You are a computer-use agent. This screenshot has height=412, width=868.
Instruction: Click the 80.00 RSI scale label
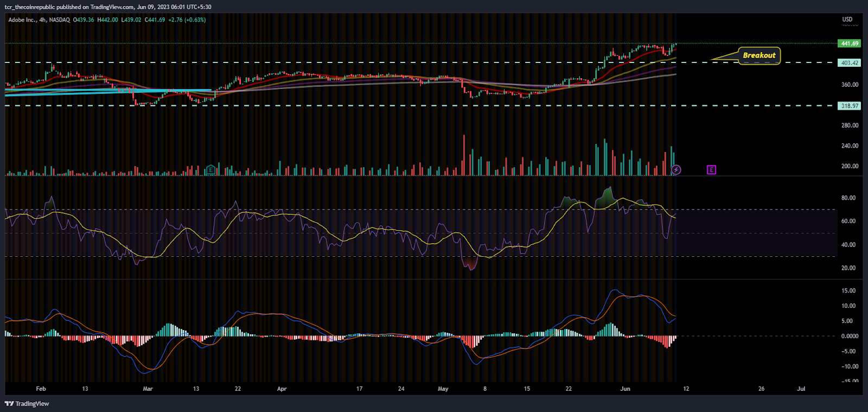(x=848, y=198)
